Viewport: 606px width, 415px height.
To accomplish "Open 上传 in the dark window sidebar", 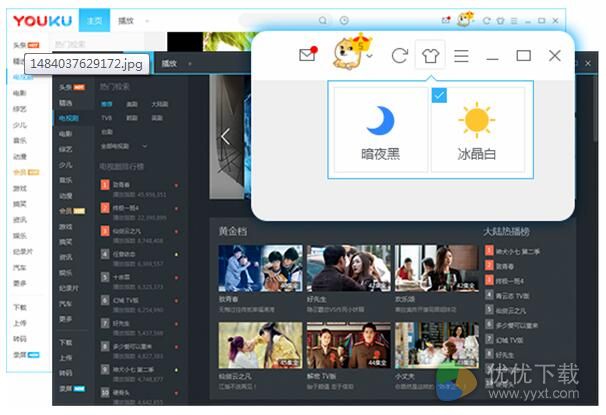I will pyautogui.click(x=66, y=358).
